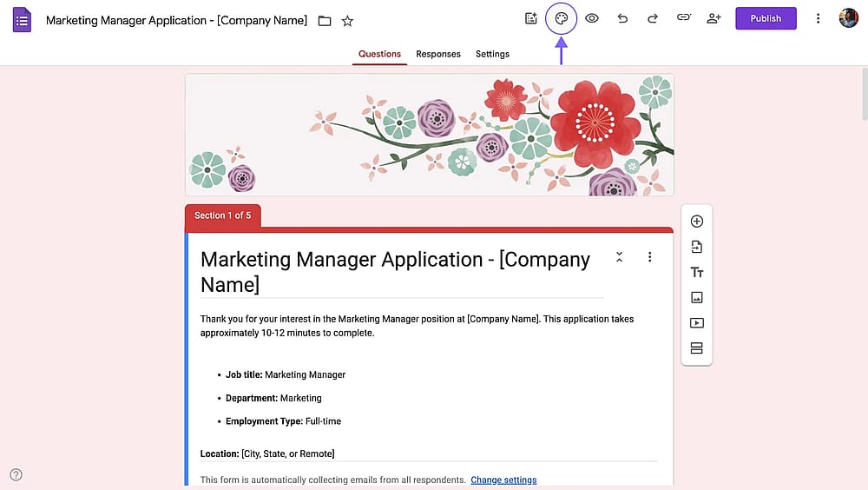Open Google account avatar
Viewport: 868px width, 490px height.
pyautogui.click(x=848, y=18)
